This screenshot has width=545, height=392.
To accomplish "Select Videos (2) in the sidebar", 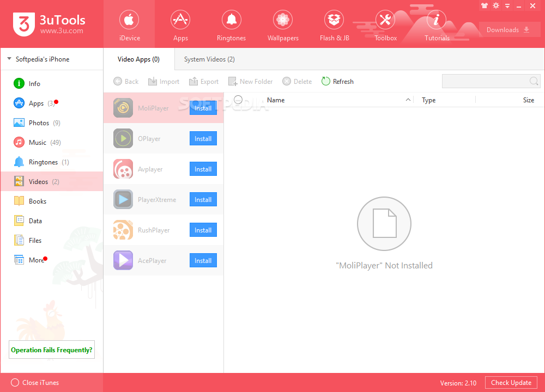I will tap(51, 181).
